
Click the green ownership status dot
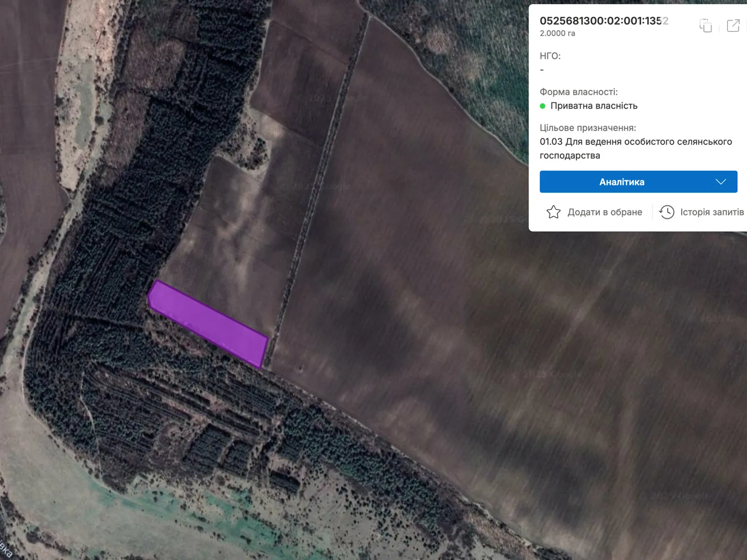[543, 106]
